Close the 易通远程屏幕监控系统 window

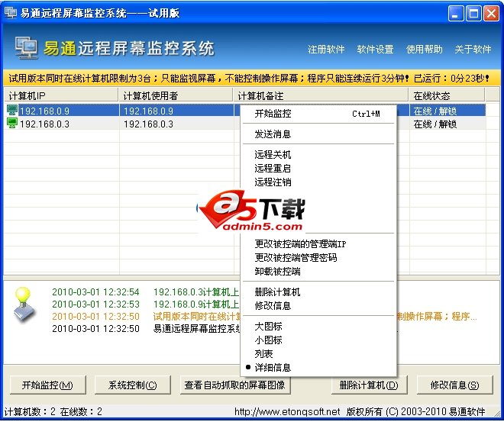pos(492,14)
